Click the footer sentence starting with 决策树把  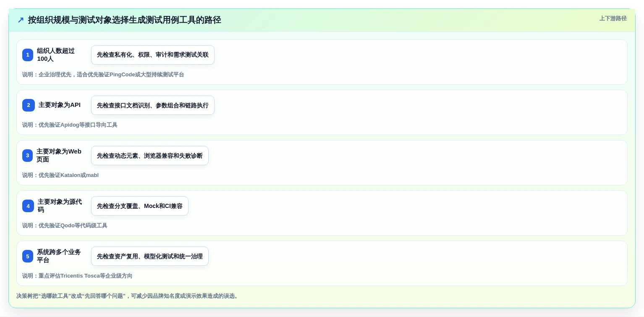(x=128, y=296)
